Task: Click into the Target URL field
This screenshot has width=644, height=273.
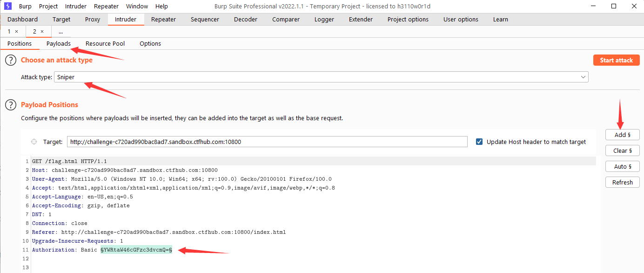Action: coord(267,142)
